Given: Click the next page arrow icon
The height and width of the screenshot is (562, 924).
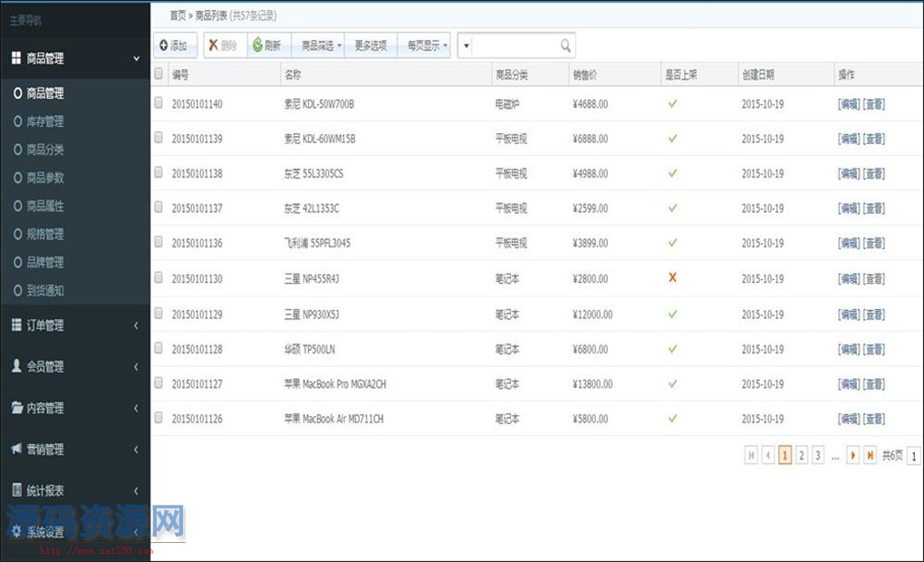Looking at the screenshot, I should [x=852, y=455].
